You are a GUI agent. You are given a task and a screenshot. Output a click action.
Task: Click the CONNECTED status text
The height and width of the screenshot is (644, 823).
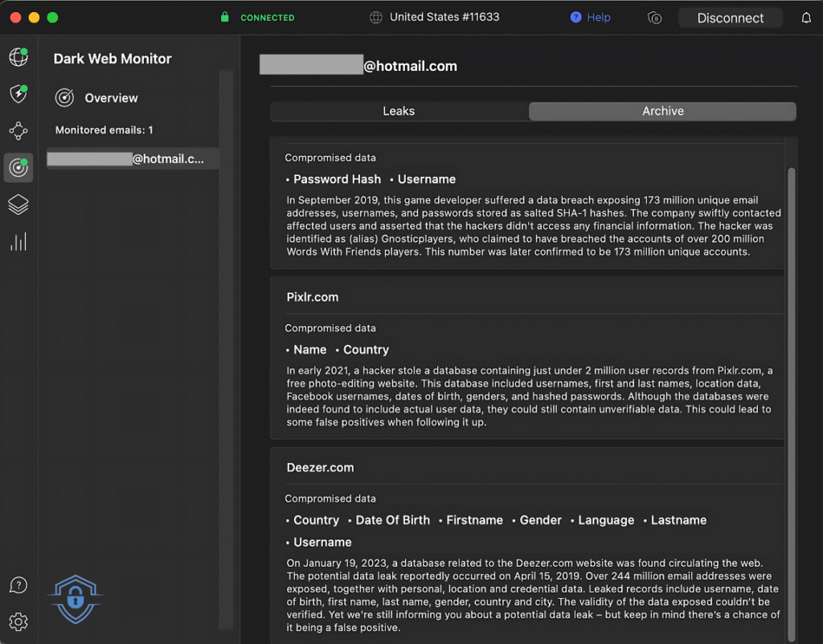[267, 18]
